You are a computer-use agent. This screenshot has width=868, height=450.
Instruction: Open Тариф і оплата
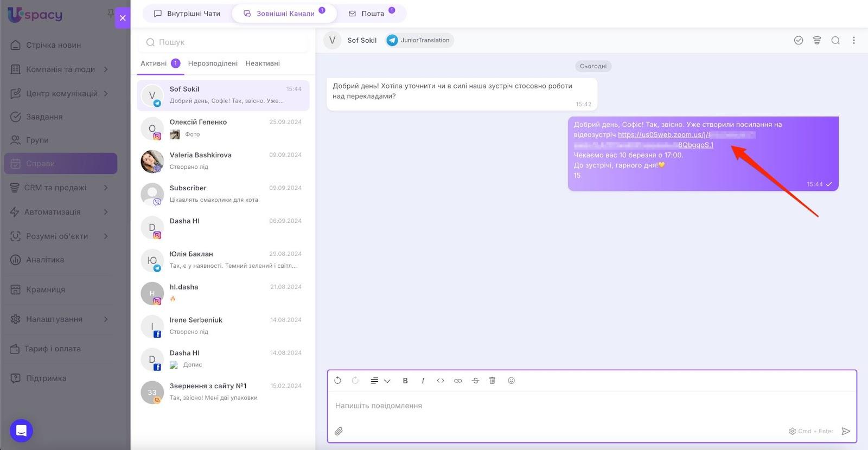pyautogui.click(x=52, y=349)
